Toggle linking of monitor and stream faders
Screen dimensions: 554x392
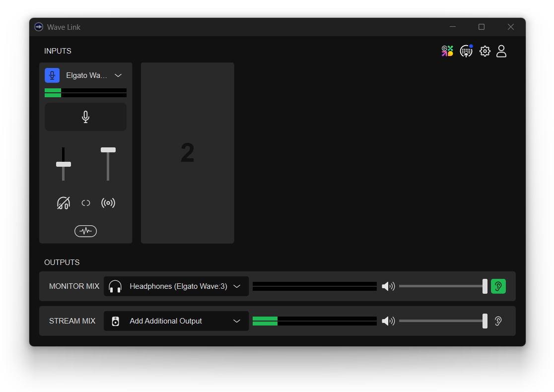pos(85,202)
